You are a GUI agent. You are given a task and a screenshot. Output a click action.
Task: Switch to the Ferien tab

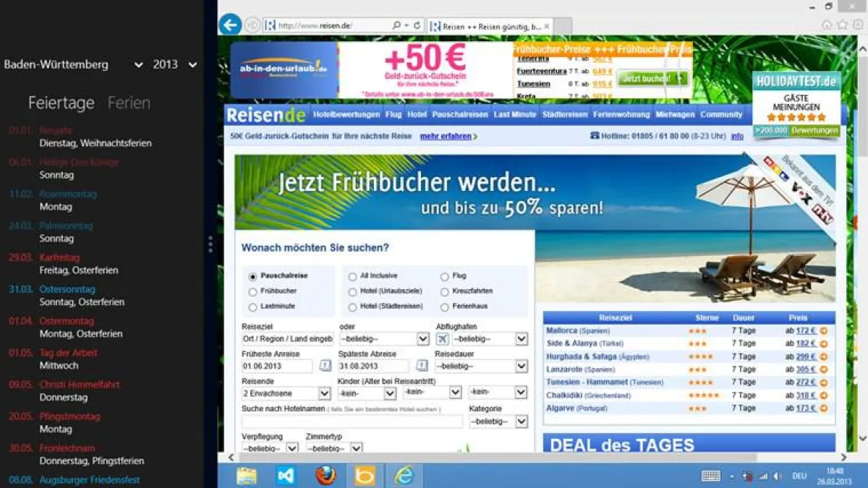pos(130,102)
